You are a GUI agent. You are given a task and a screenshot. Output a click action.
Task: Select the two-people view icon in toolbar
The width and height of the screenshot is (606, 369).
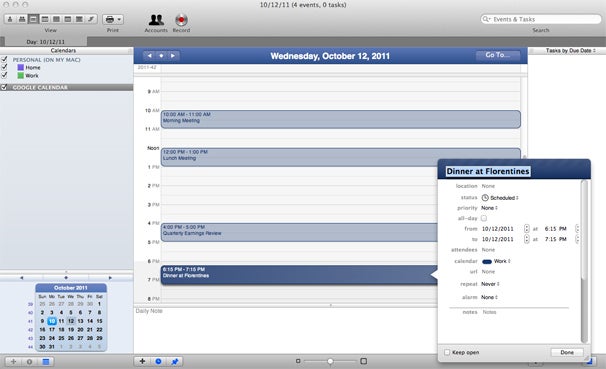point(22,19)
